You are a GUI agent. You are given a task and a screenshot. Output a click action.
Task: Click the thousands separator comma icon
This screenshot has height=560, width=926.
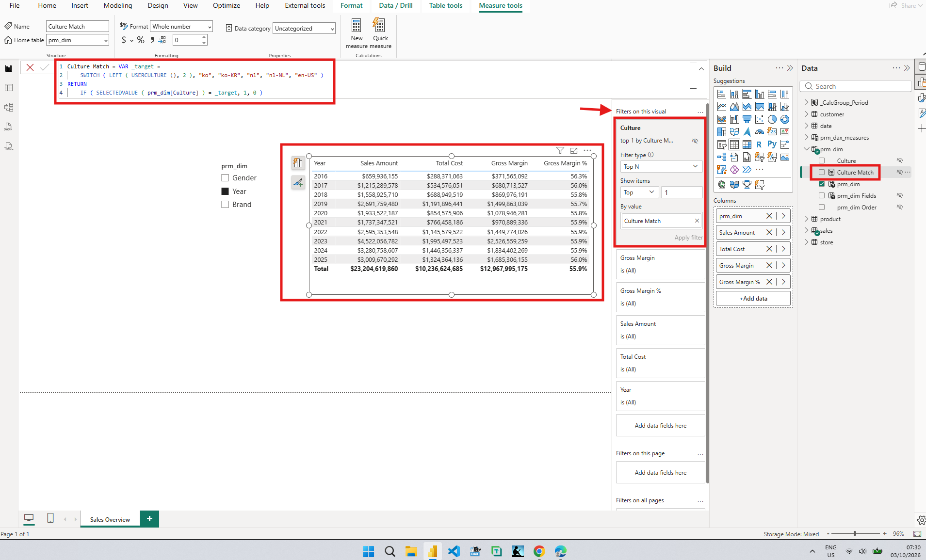pos(152,40)
